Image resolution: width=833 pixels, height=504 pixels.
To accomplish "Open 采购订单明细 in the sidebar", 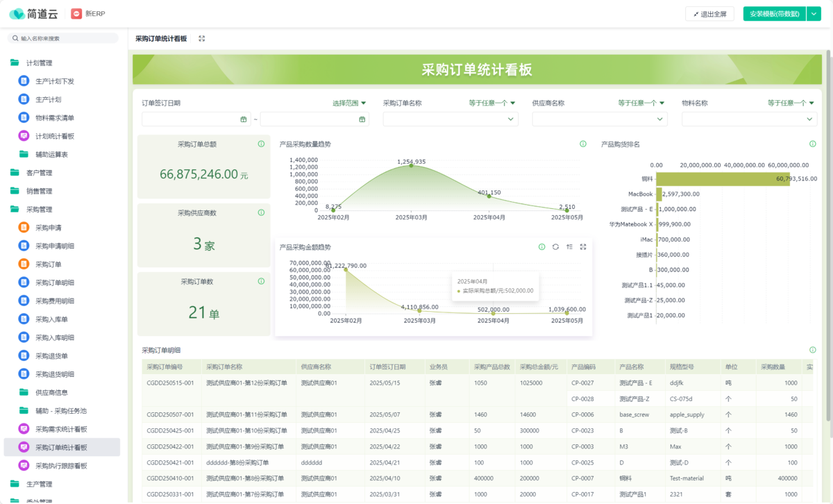I will coord(55,283).
